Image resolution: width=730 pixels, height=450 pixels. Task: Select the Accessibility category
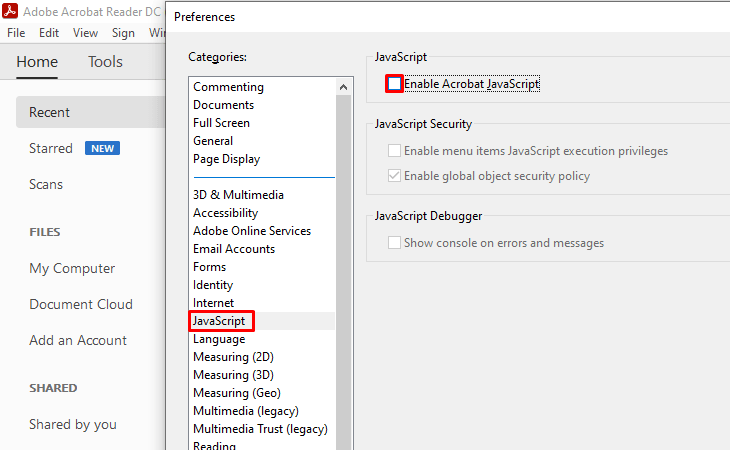pos(226,213)
